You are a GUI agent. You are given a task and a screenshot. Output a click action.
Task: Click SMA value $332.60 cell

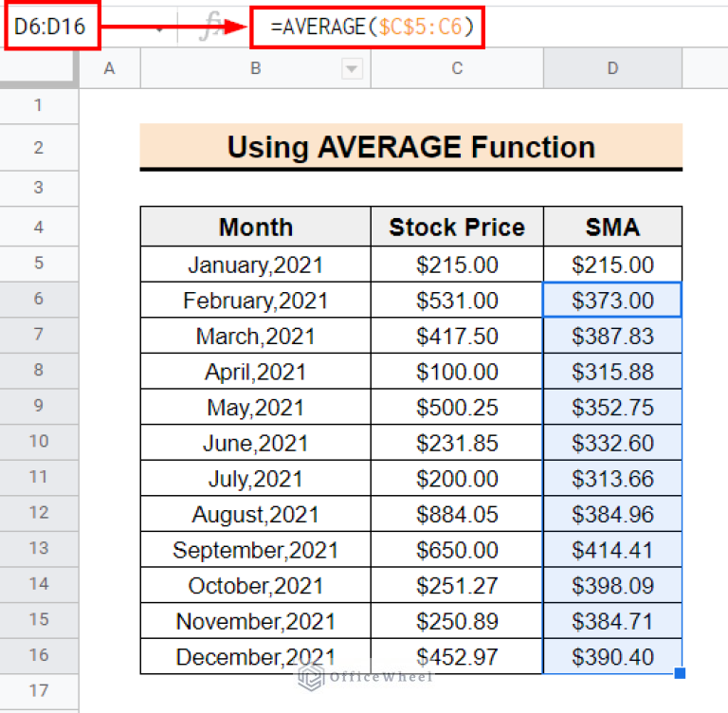612,442
